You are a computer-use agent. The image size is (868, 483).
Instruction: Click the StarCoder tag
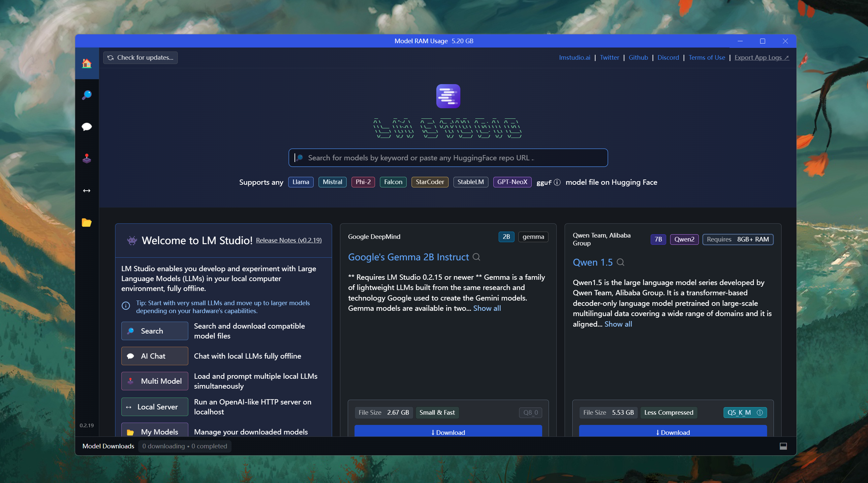tap(430, 182)
